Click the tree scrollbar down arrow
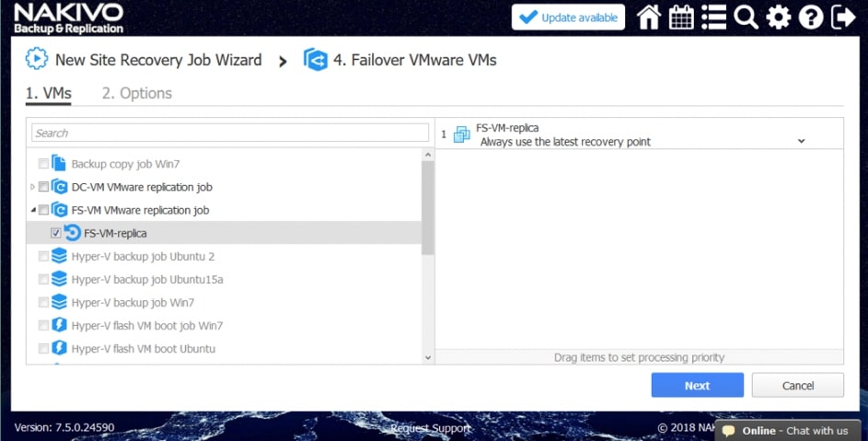 (x=427, y=357)
